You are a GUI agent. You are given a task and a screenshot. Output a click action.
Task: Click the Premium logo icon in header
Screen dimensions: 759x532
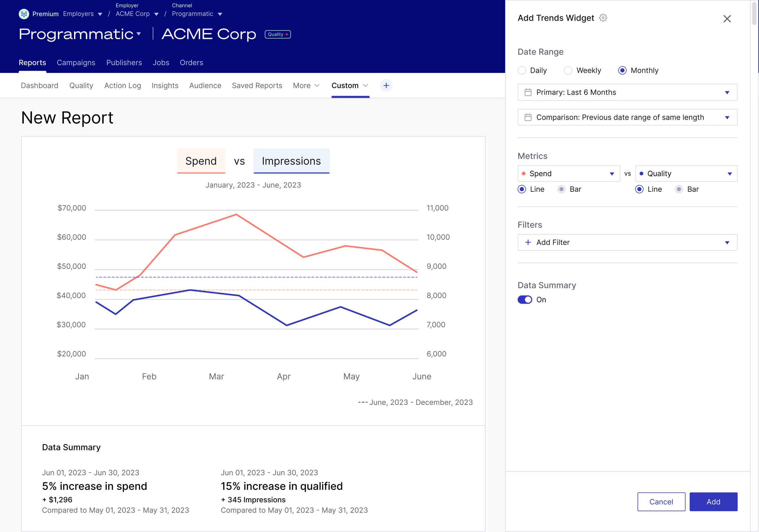coord(24,14)
